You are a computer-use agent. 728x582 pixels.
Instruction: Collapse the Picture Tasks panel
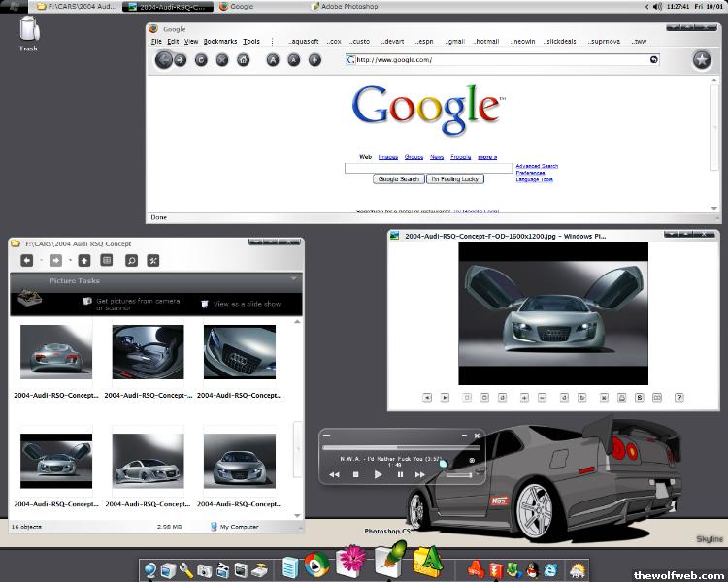pos(293,279)
